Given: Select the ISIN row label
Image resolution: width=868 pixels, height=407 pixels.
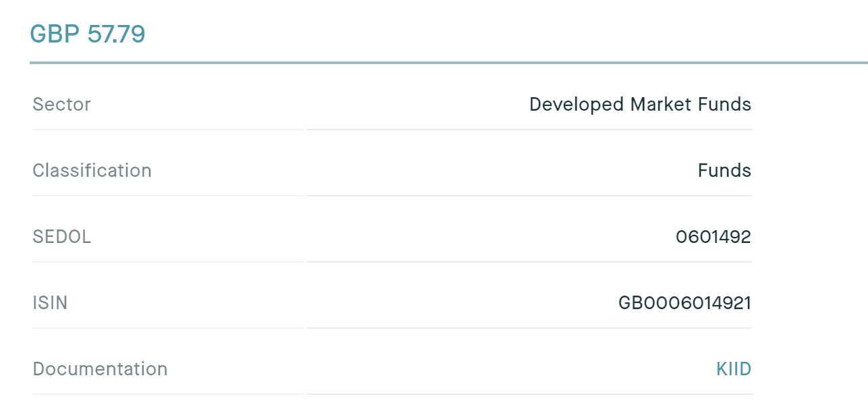Looking at the screenshot, I should 50,303.
